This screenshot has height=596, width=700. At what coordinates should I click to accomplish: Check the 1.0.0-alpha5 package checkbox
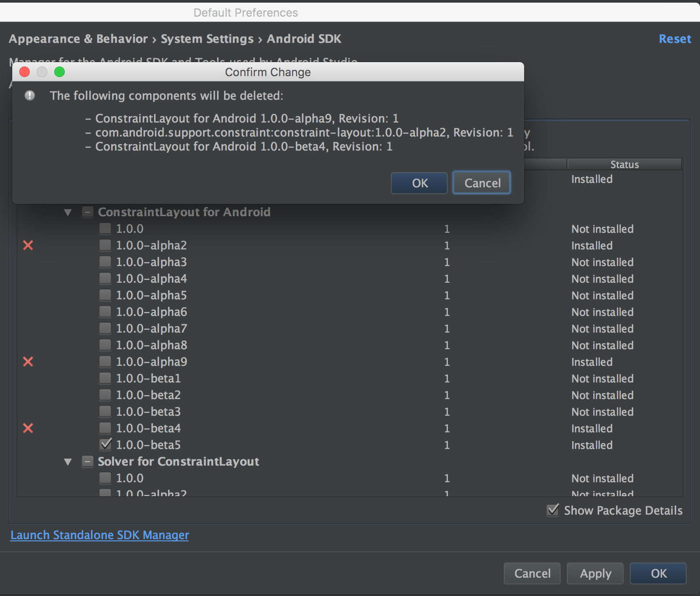105,295
